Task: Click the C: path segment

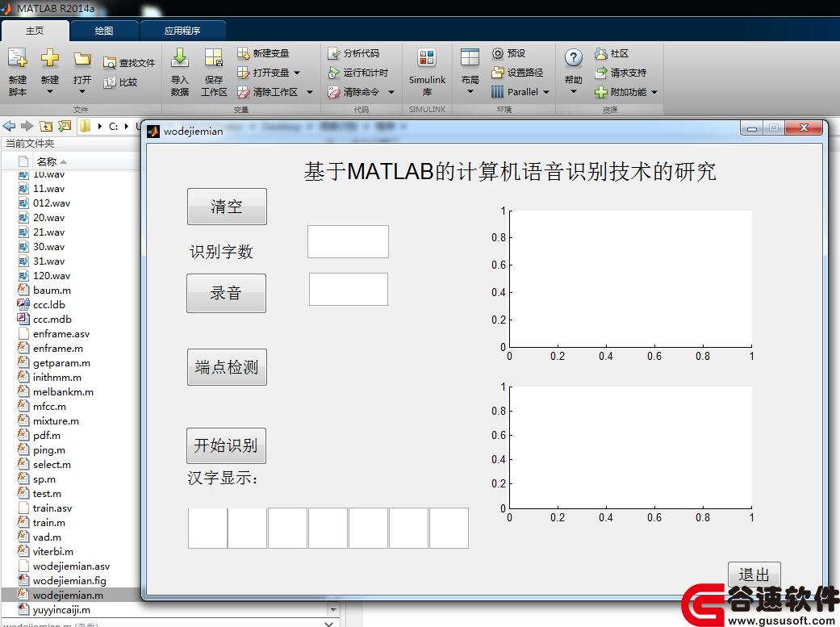Action: pos(114,127)
